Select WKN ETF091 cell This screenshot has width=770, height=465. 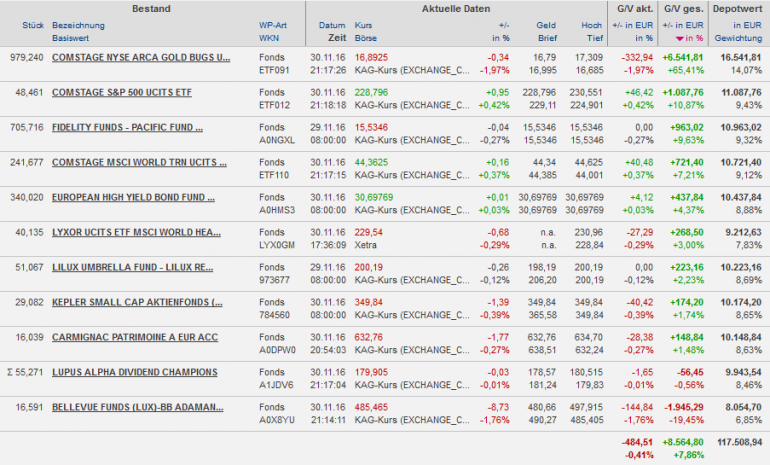tap(274, 70)
